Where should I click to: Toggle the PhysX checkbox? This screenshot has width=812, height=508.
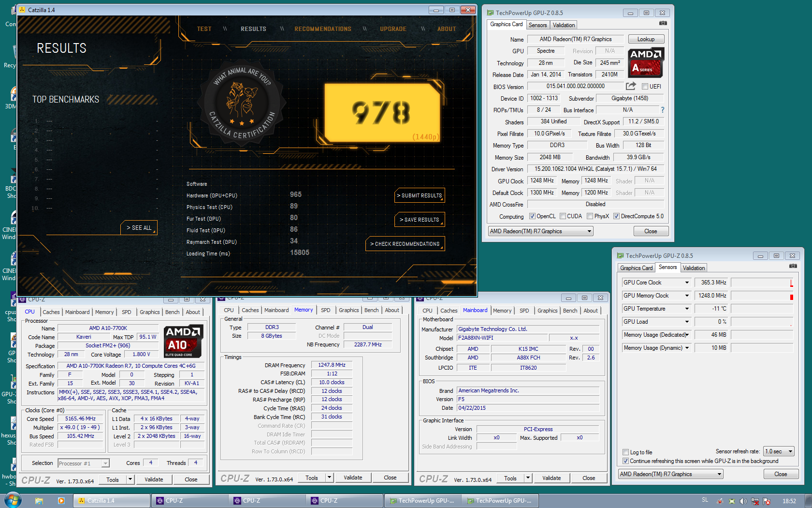point(590,216)
